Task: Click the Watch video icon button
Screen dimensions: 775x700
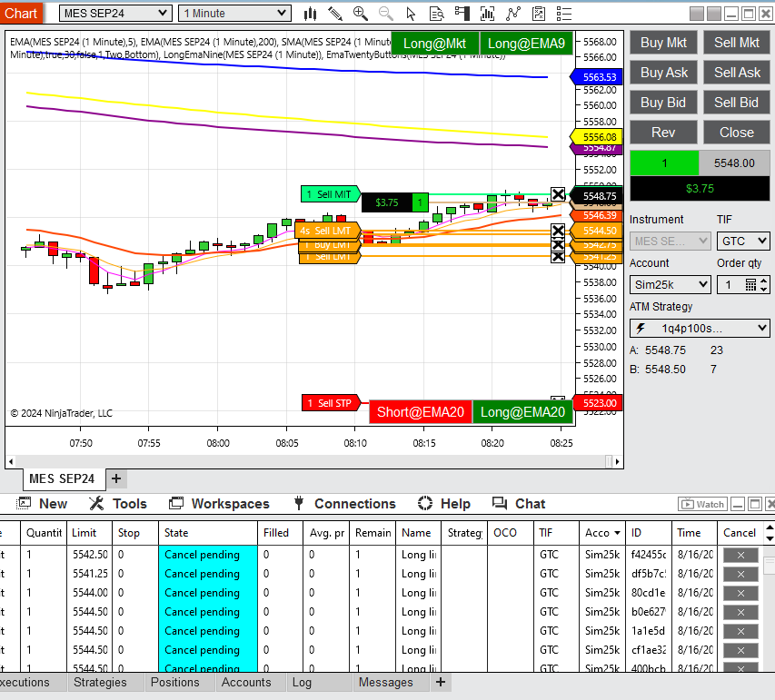Action: point(703,504)
